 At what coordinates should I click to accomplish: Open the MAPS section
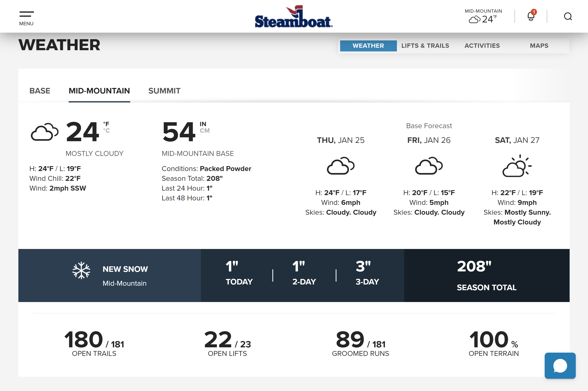(539, 46)
